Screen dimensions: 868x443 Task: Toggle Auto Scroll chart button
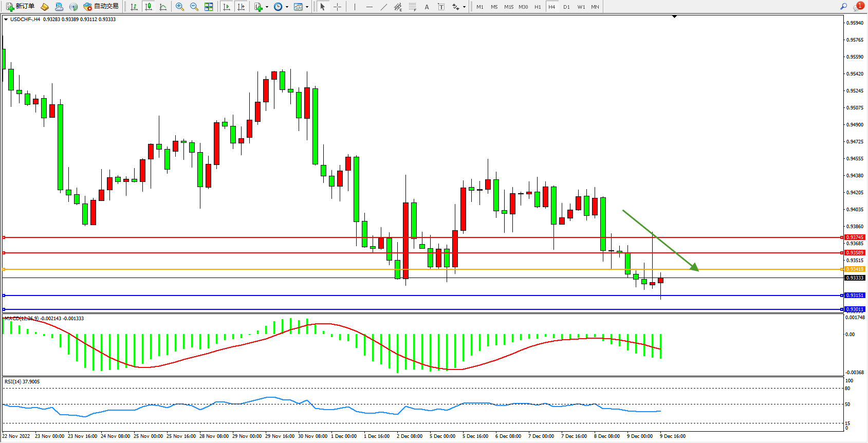pyautogui.click(x=227, y=7)
